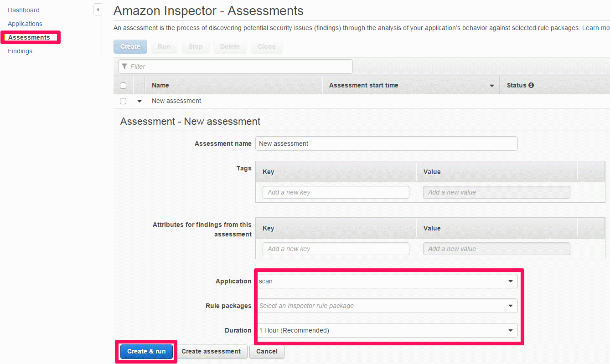Click the findings Attributes new value field

point(496,249)
